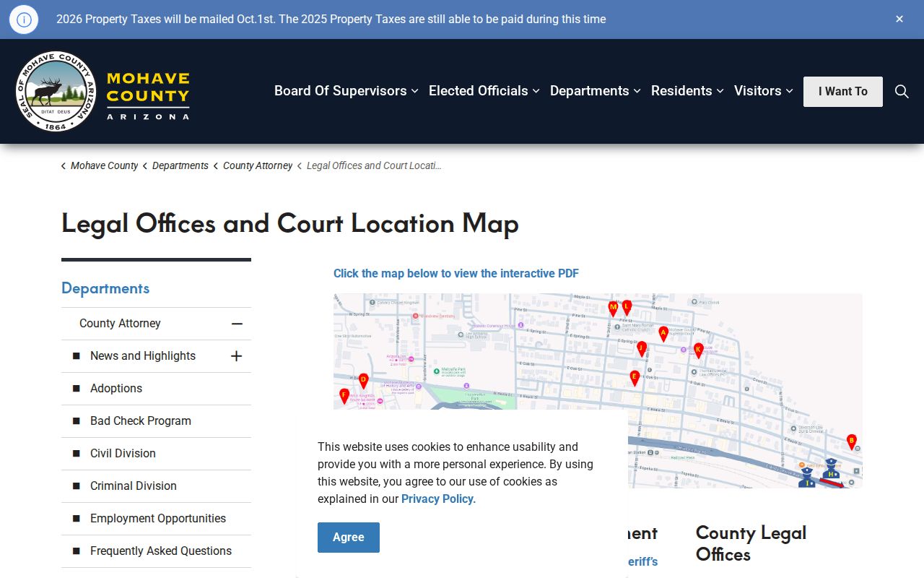
Task: Open Criminal Division sidebar item
Action: point(134,486)
